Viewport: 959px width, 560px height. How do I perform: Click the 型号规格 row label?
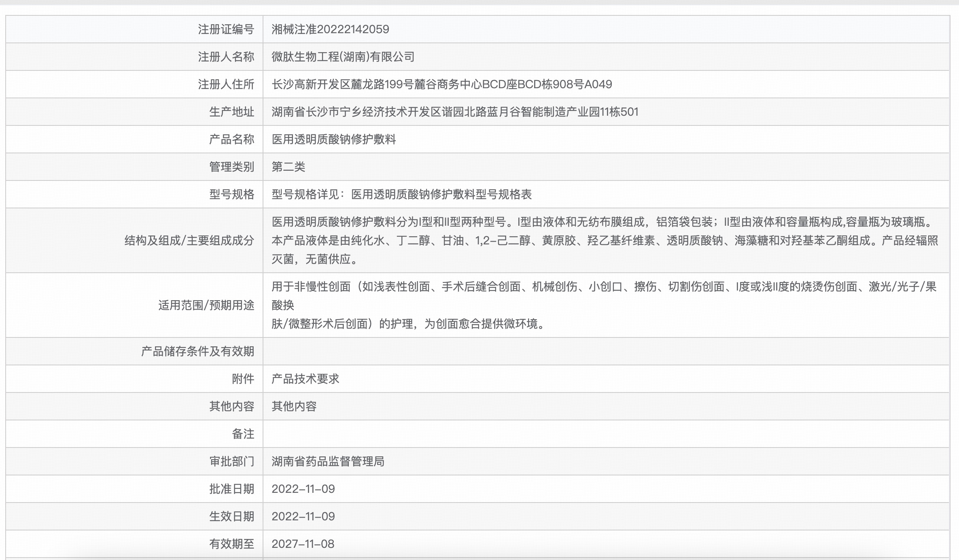[231, 195]
